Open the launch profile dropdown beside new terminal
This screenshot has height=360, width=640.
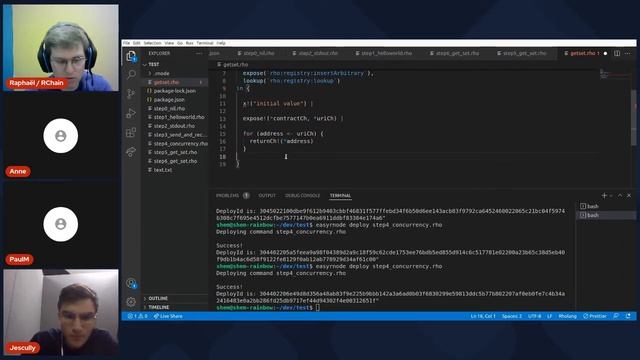[x=611, y=196]
